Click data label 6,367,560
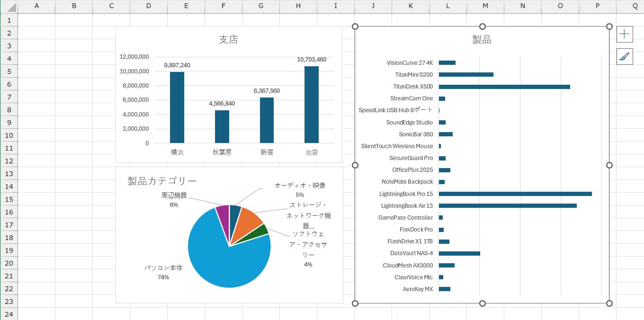 coord(267,91)
